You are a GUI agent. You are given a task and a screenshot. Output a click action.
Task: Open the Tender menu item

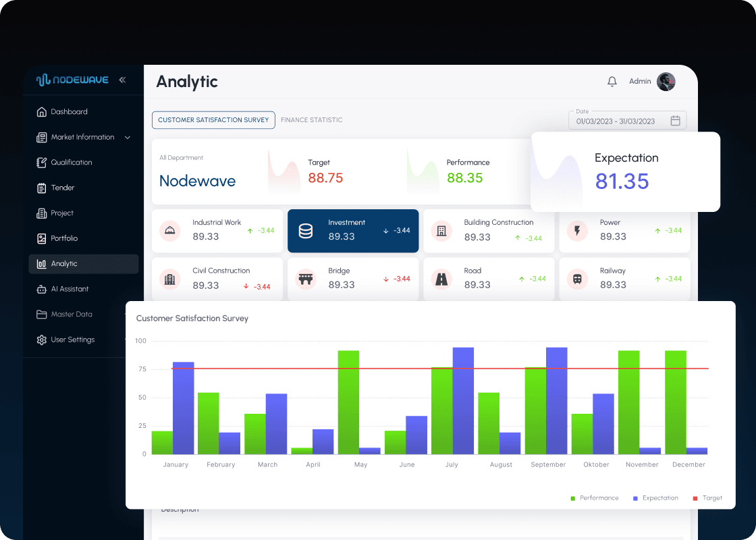point(84,188)
